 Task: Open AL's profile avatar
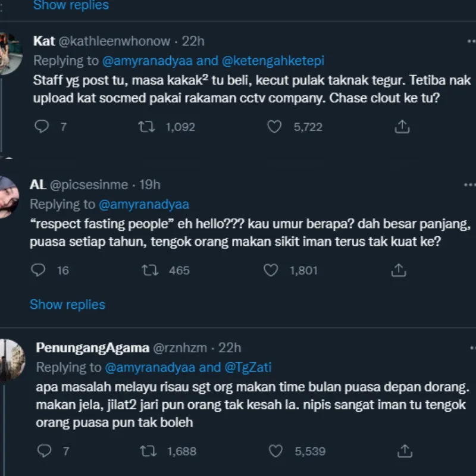pos(8,196)
